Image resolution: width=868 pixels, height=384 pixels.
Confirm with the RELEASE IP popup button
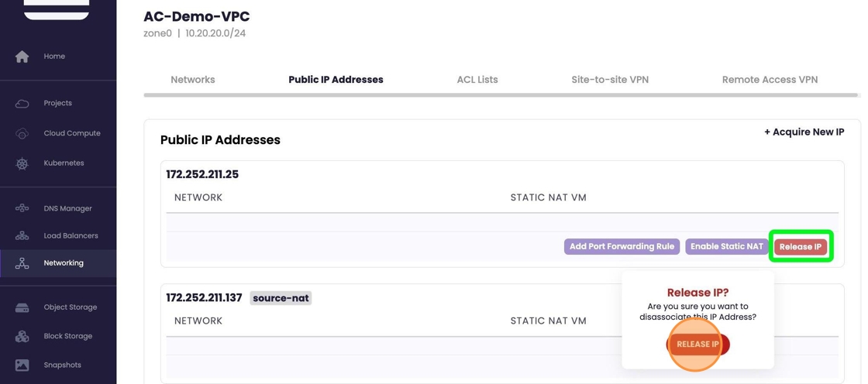click(x=697, y=345)
